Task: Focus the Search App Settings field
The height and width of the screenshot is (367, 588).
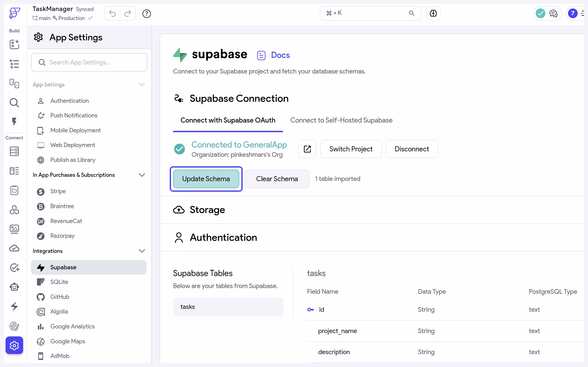Action: point(89,62)
